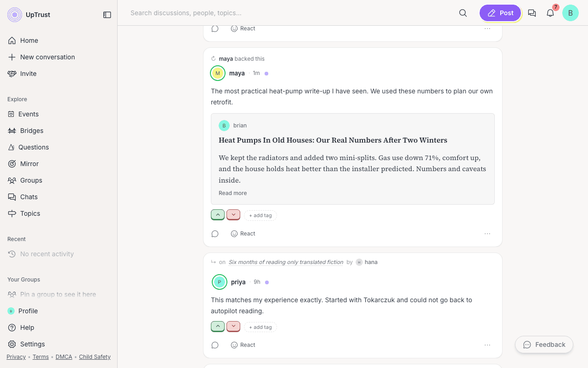The image size is (588, 368).
Task: Click the add tag chip on maya's post
Action: [x=260, y=215]
